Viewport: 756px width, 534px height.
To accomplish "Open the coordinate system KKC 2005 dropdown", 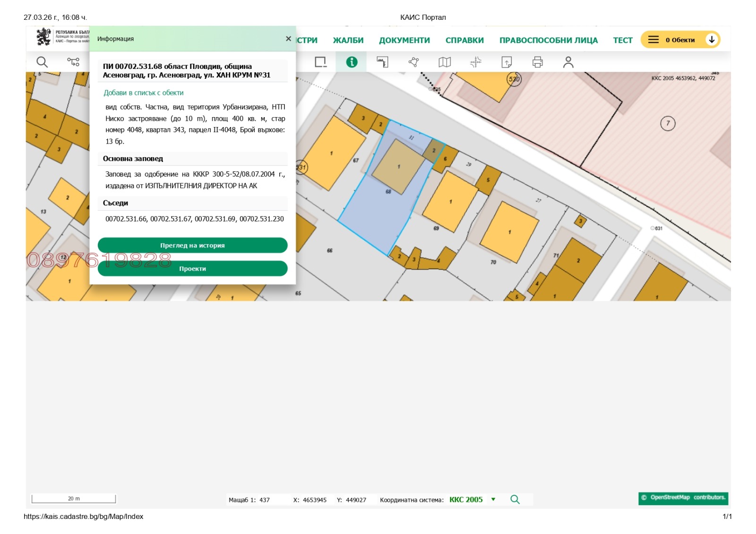I will 493,500.
